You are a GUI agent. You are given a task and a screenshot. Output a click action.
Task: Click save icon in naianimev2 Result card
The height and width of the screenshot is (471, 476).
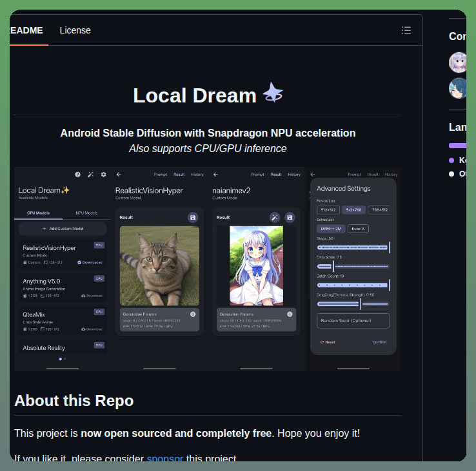(290, 217)
